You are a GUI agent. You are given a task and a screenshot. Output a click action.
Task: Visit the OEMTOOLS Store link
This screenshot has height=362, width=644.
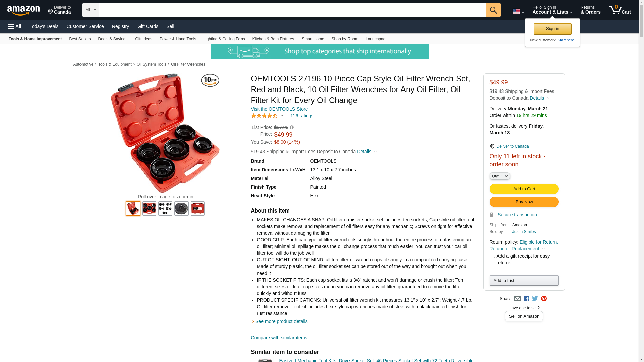(x=279, y=109)
